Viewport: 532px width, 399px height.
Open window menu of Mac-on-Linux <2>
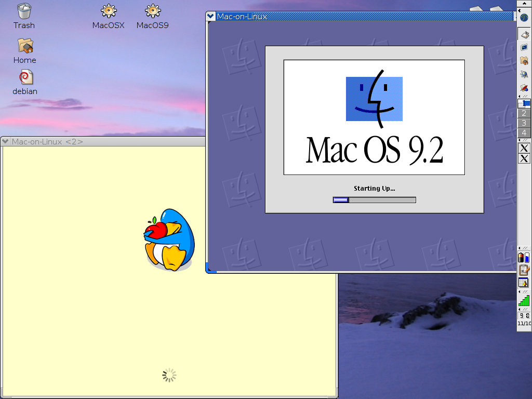(x=5, y=141)
